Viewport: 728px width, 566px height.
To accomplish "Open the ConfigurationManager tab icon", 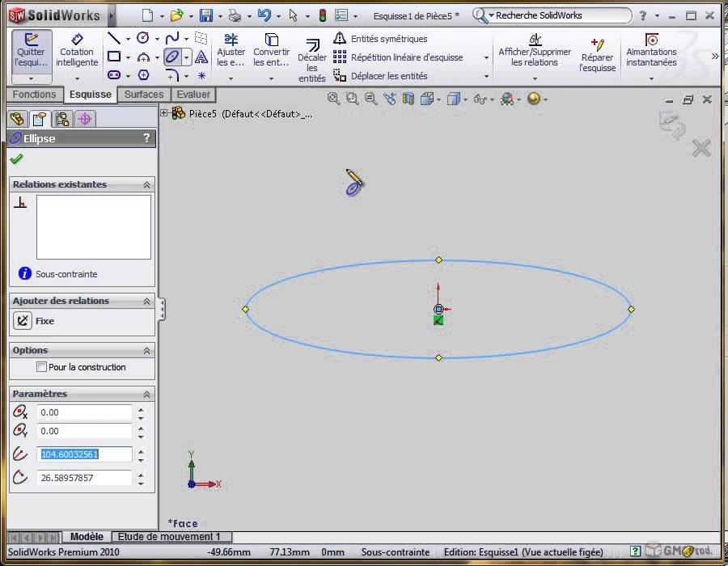I will click(62, 119).
